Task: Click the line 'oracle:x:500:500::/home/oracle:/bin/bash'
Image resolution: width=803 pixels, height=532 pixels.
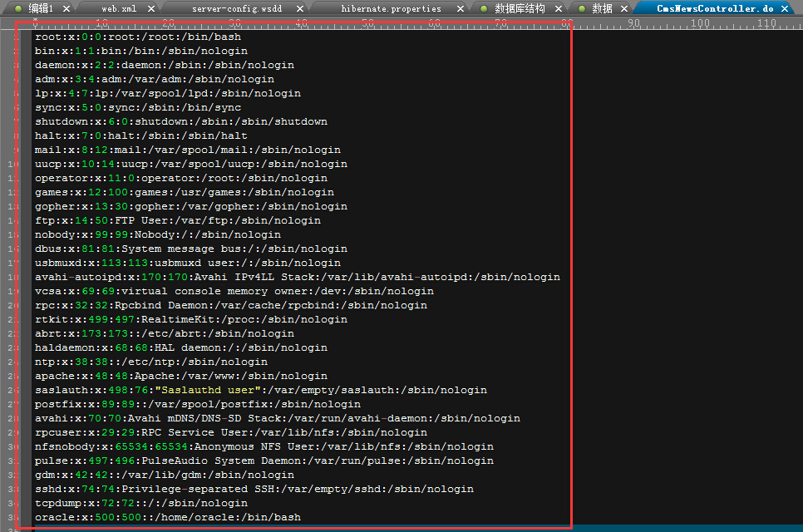Action: pos(167,517)
